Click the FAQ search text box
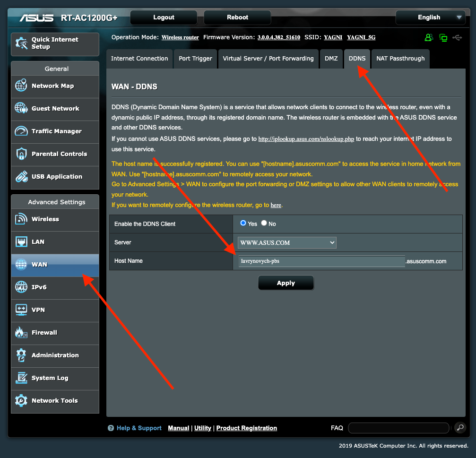 tap(398, 428)
